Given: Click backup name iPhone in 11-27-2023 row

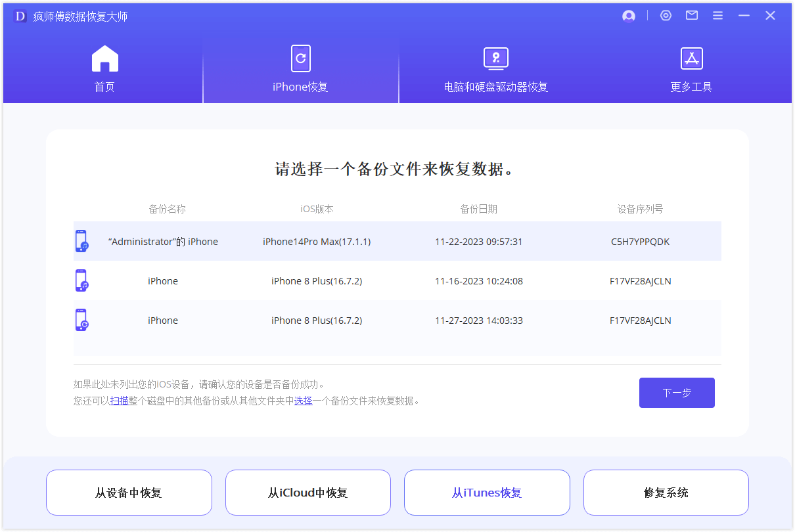Looking at the screenshot, I should pos(163,321).
